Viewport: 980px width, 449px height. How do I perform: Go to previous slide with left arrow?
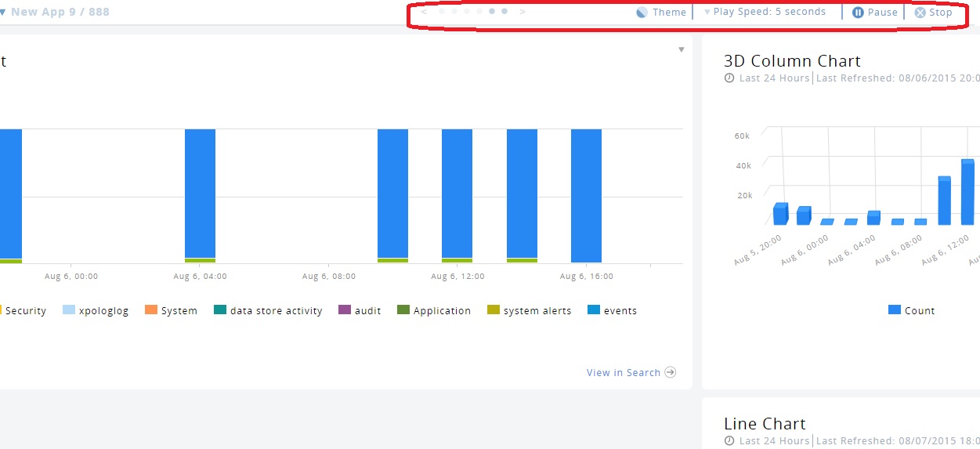pos(424,12)
